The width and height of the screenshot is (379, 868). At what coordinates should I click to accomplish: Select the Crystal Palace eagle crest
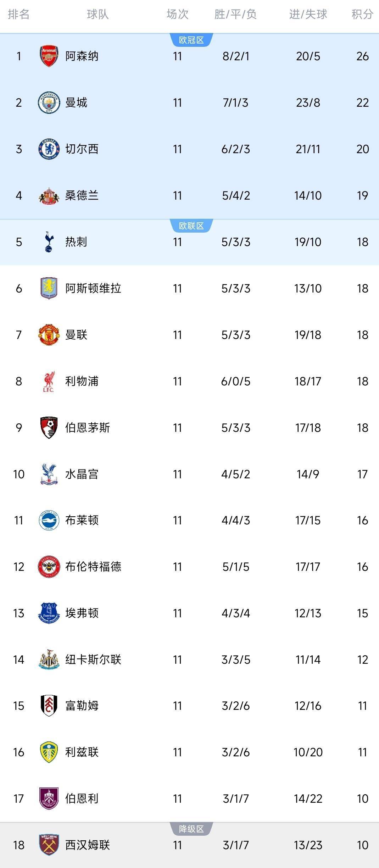[x=49, y=474]
